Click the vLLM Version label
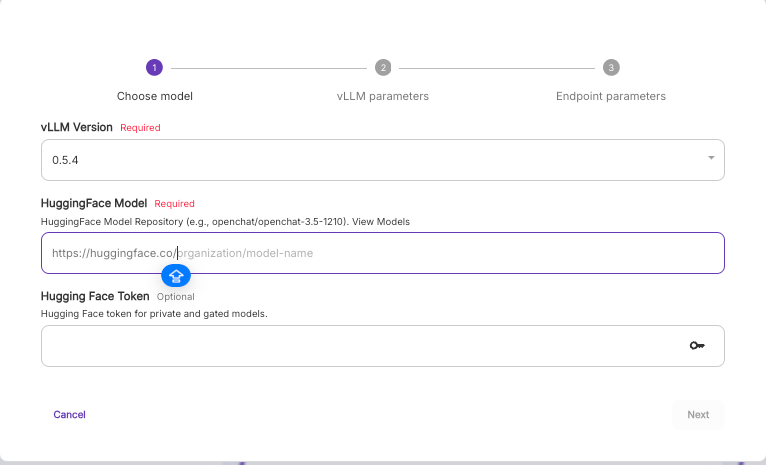This screenshot has height=465, width=766. 77,127
